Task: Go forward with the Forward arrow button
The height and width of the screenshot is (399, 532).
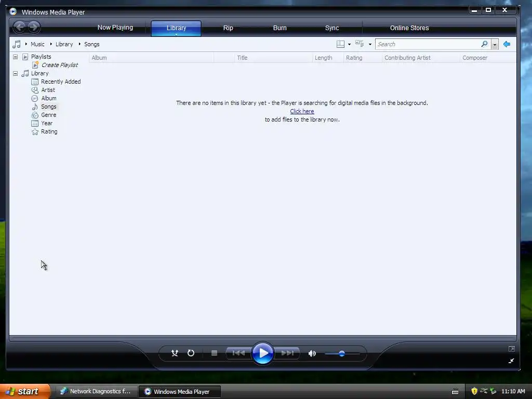Action: 34,27
